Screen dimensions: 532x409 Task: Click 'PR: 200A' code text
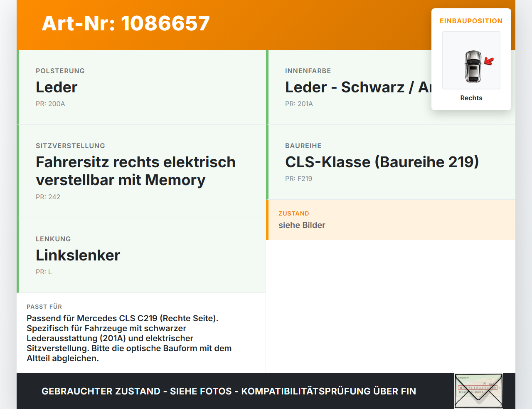click(50, 104)
